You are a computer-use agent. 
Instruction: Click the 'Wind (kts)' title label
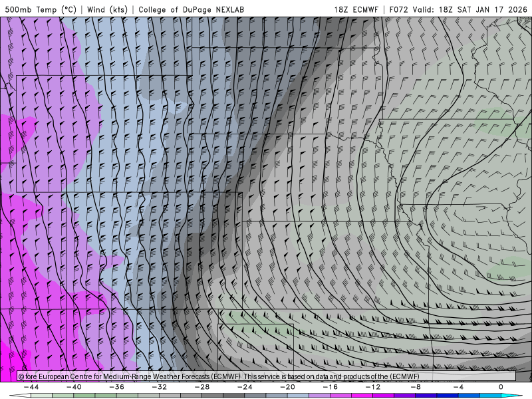(107, 9)
